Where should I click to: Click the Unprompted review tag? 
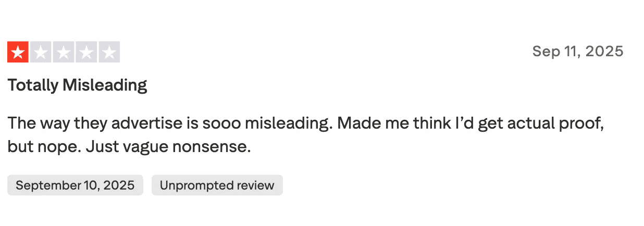[x=217, y=185]
